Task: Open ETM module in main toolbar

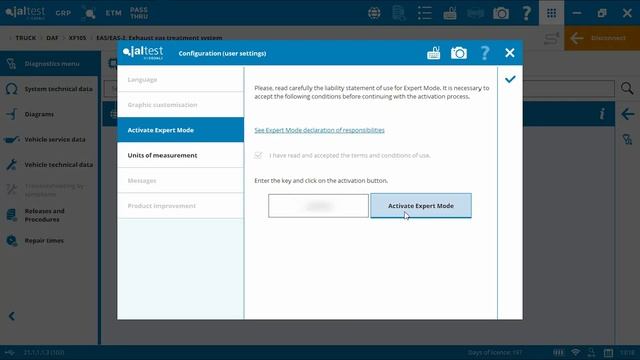Action: [x=113, y=13]
